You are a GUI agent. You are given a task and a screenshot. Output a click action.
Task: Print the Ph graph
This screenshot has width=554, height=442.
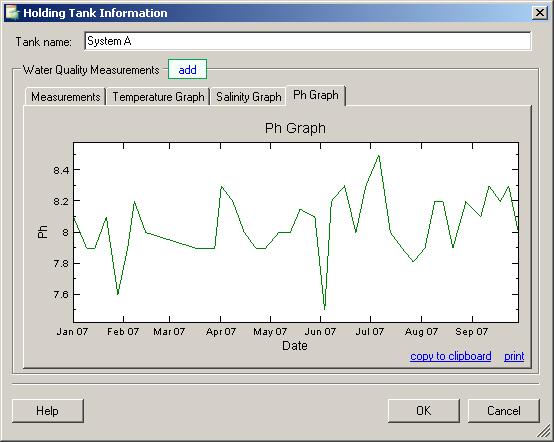[x=514, y=356]
